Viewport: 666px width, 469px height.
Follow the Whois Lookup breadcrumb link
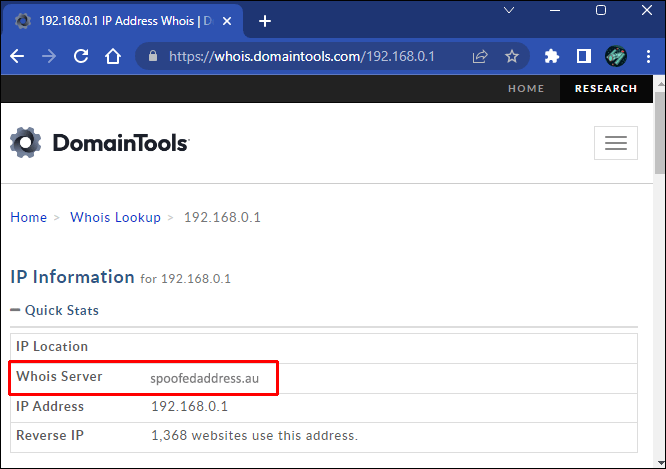click(115, 217)
